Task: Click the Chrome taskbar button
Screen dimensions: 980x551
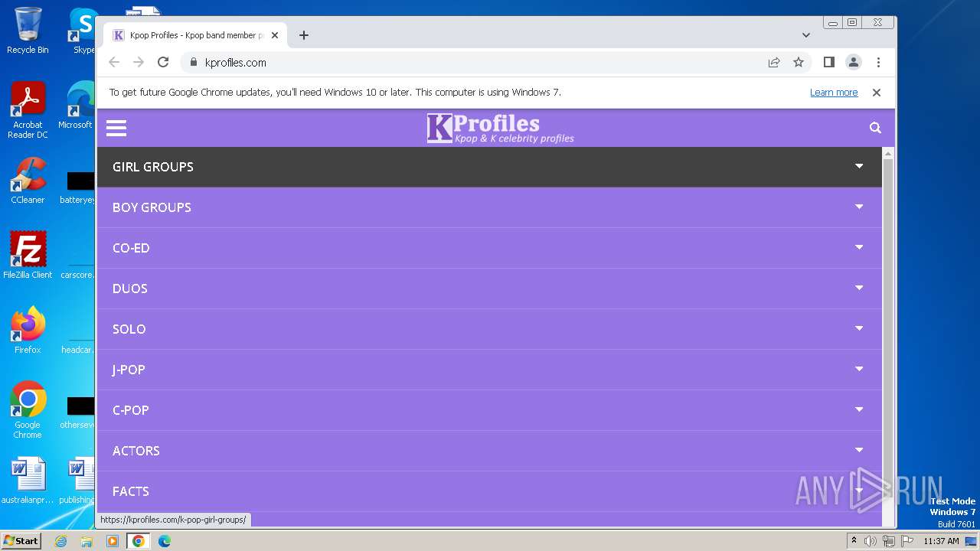Action: pos(139,541)
